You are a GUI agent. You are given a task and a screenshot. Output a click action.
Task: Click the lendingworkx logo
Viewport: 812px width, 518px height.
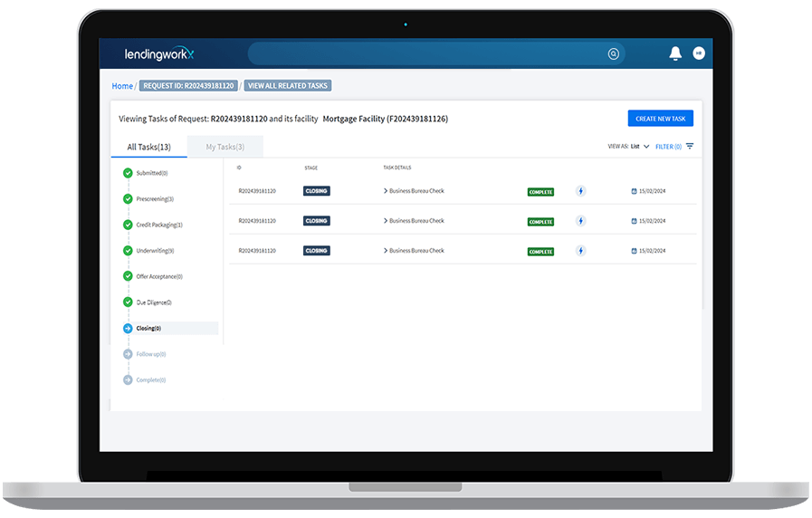pyautogui.click(x=159, y=54)
